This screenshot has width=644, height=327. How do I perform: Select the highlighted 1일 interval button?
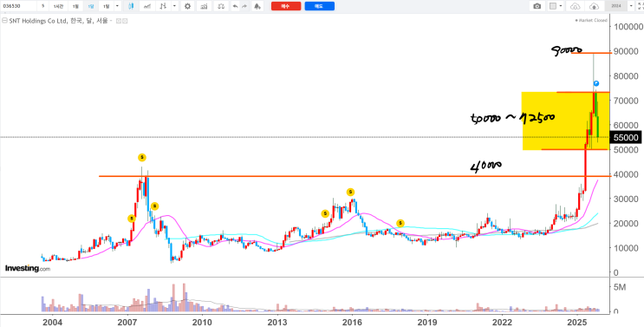coord(91,6)
